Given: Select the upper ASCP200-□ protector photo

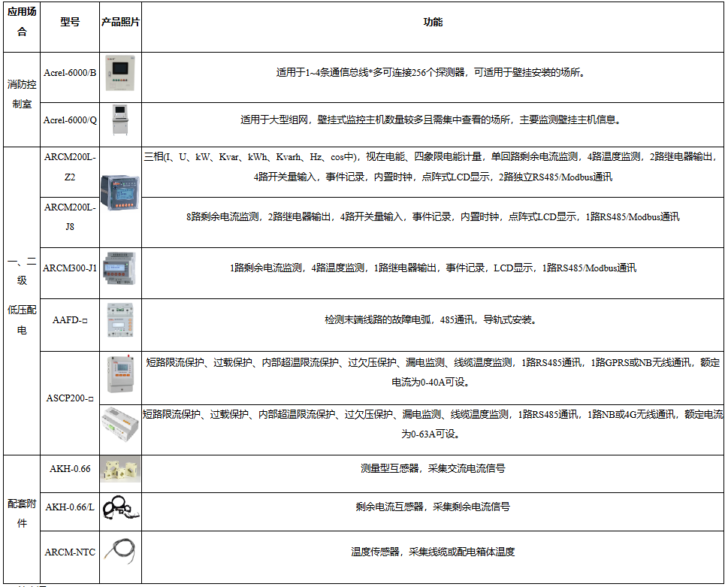Looking at the screenshot, I should pos(120,374).
